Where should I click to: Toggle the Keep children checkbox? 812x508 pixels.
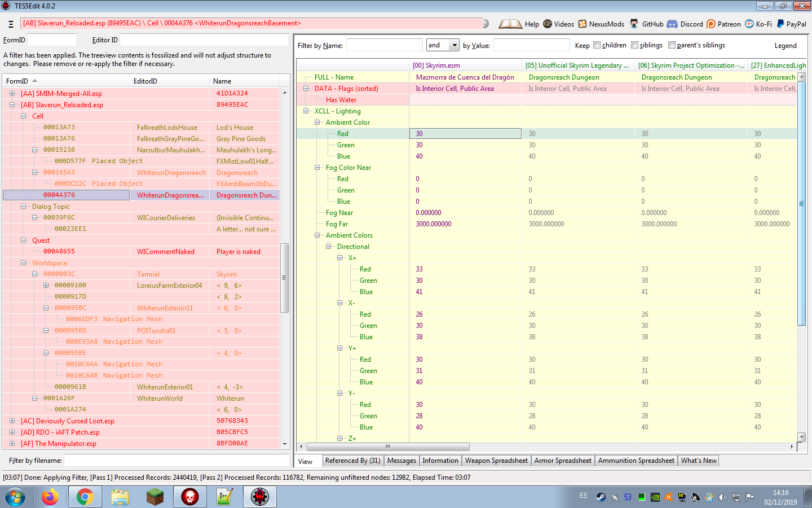[x=597, y=45]
